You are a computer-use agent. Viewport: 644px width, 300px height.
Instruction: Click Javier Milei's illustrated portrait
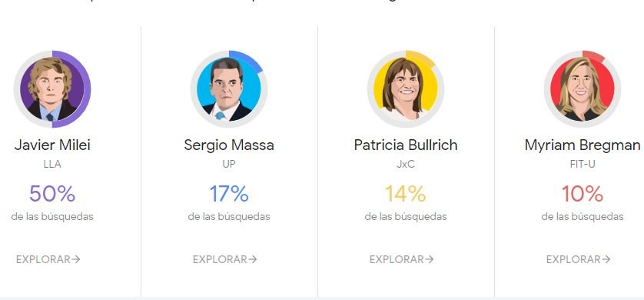(52, 88)
